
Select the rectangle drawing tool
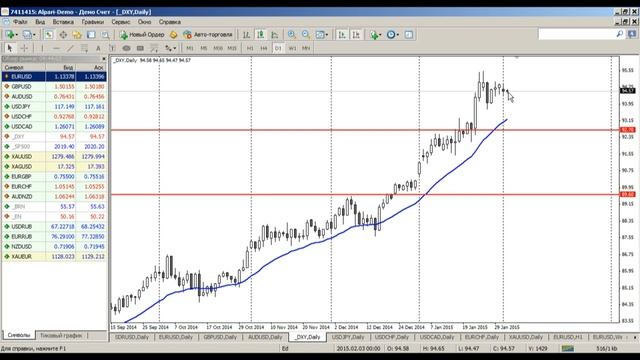140,48
